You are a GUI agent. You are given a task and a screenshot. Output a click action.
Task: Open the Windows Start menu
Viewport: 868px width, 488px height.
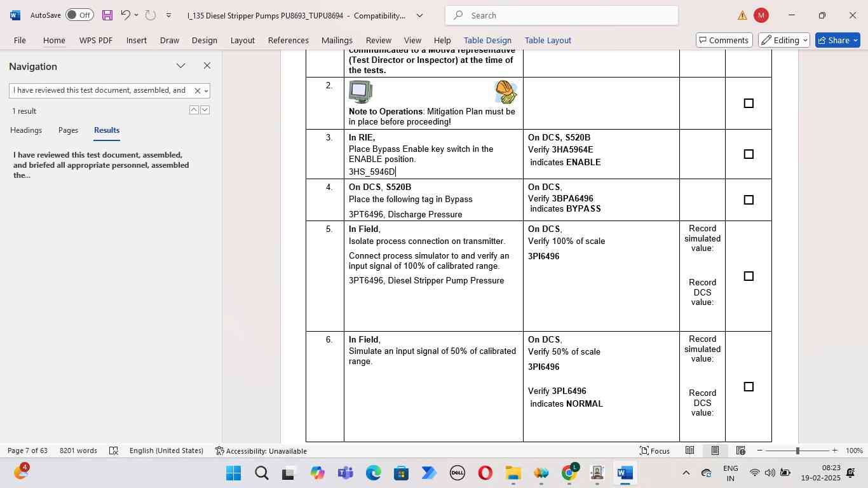233,473
